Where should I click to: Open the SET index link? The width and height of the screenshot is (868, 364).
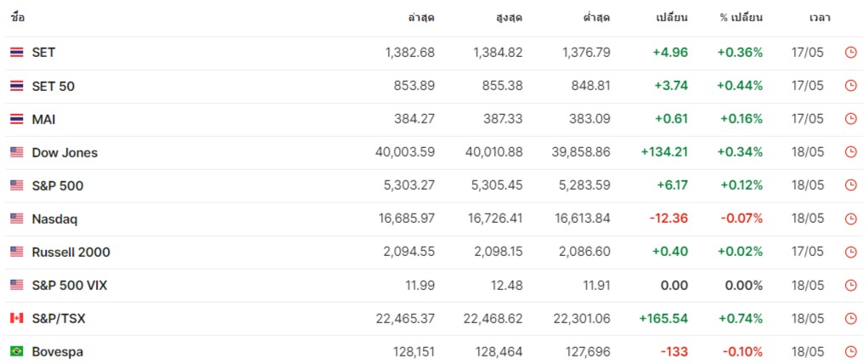coord(43,53)
